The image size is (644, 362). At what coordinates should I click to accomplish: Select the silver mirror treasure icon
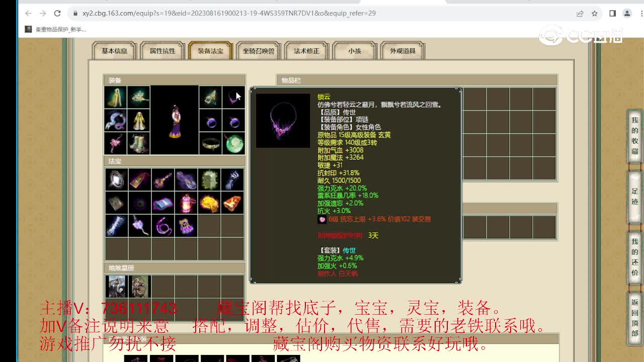(x=116, y=179)
